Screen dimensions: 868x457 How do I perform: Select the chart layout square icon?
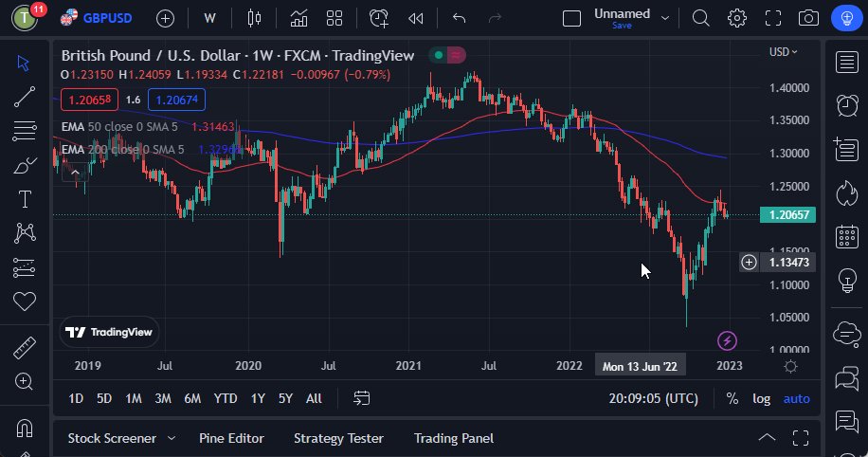[x=571, y=18]
